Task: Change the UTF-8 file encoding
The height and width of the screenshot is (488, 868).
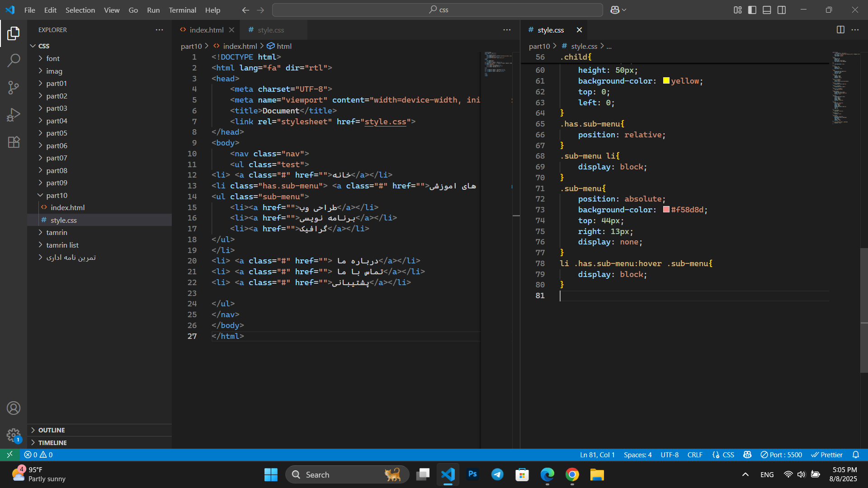Action: tap(670, 455)
